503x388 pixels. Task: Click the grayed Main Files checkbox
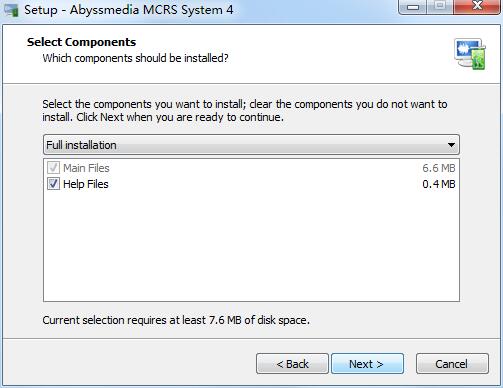click(53, 168)
